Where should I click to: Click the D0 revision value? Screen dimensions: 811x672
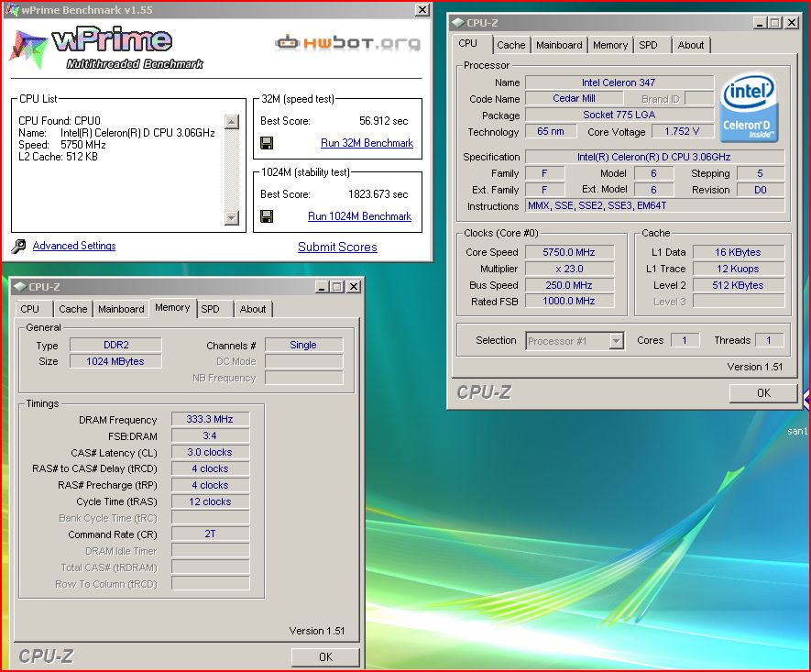click(761, 190)
